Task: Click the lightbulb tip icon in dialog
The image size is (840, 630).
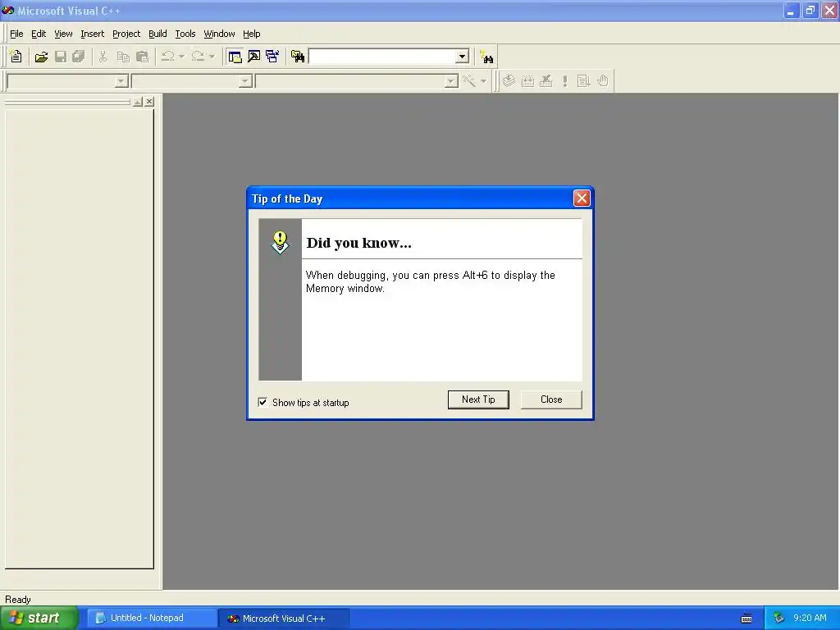Action: 280,243
